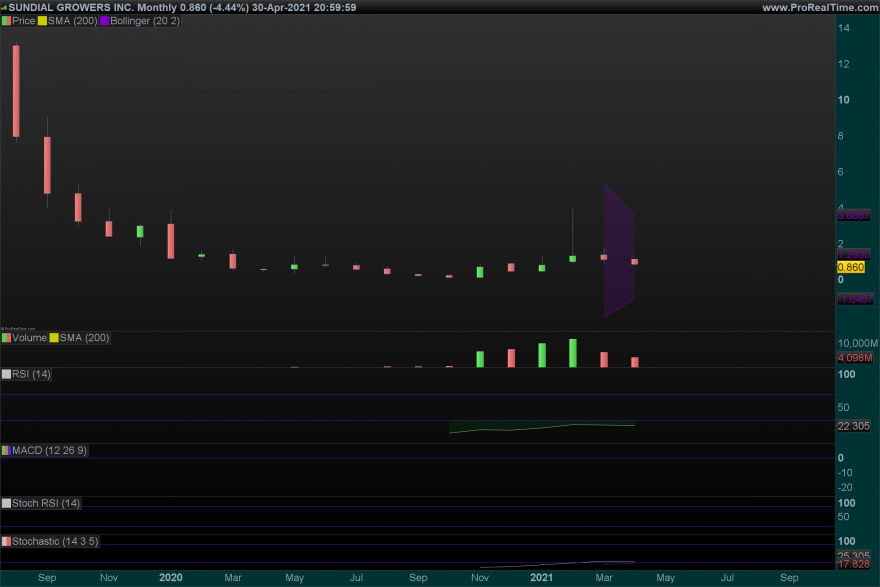Click the 10,000M volume axis label
Screen dimensions: 880x587
click(858, 343)
